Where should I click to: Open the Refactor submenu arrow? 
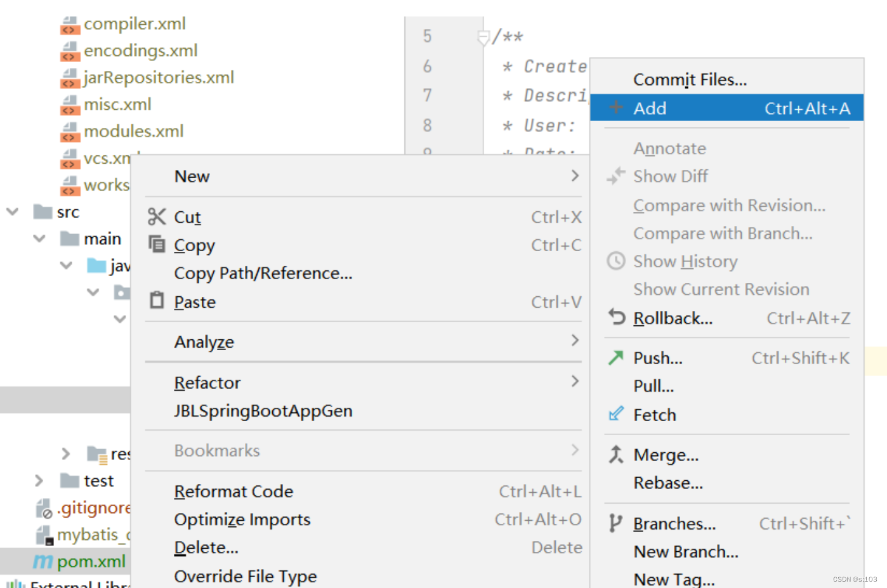coord(575,381)
